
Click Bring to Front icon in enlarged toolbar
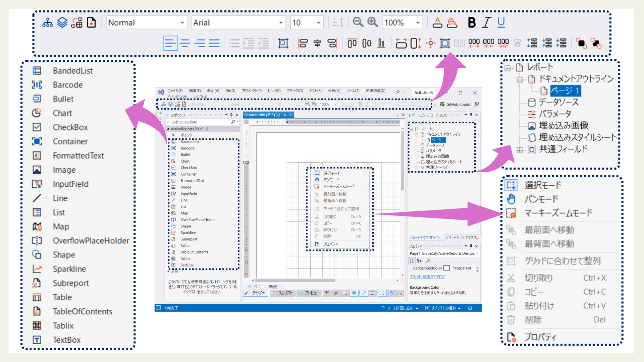click(581, 43)
